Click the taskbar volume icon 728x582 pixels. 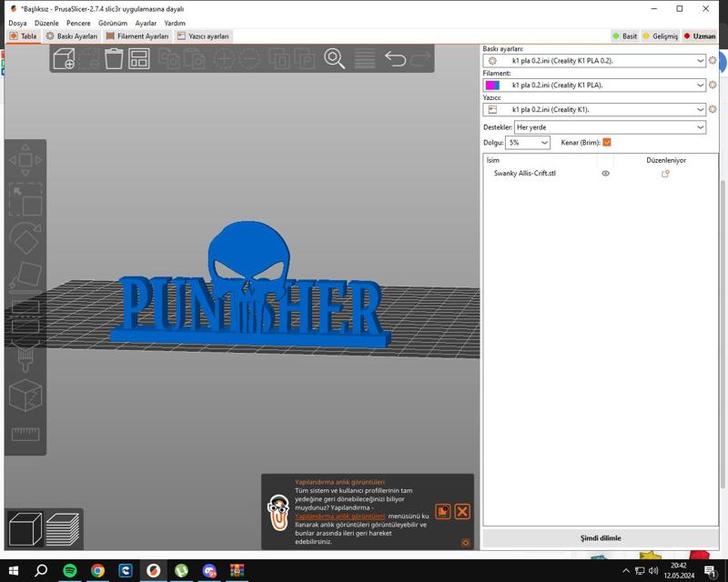(x=653, y=570)
